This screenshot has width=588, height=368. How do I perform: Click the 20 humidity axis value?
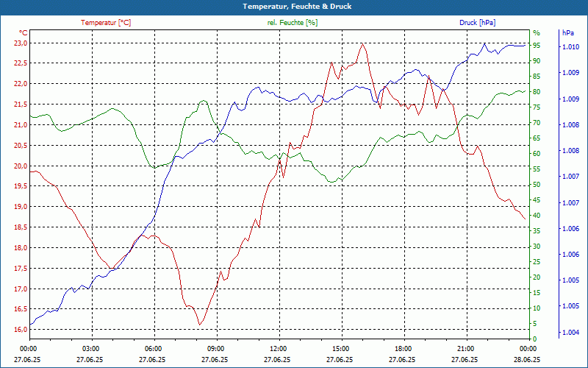coord(537,277)
